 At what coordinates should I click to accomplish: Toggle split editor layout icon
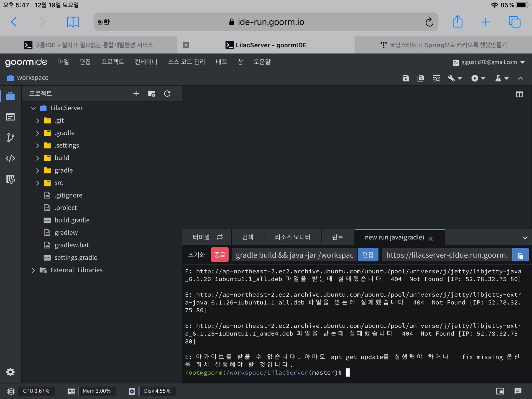(519, 94)
